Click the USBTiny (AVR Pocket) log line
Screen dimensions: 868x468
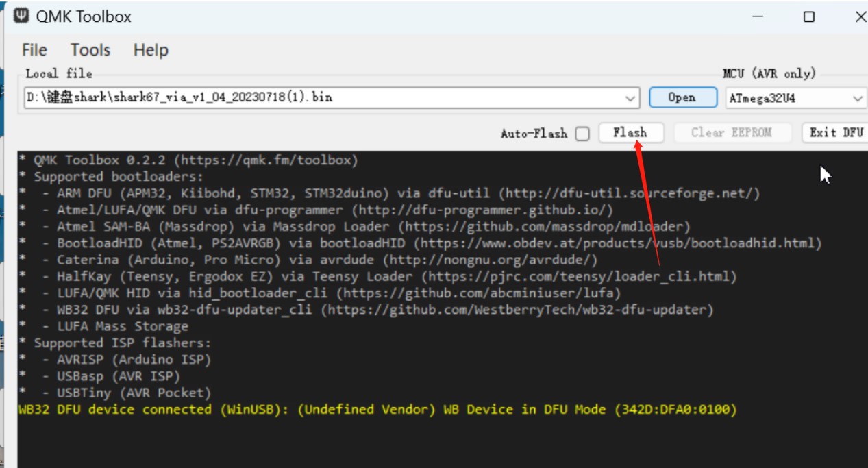point(115,393)
